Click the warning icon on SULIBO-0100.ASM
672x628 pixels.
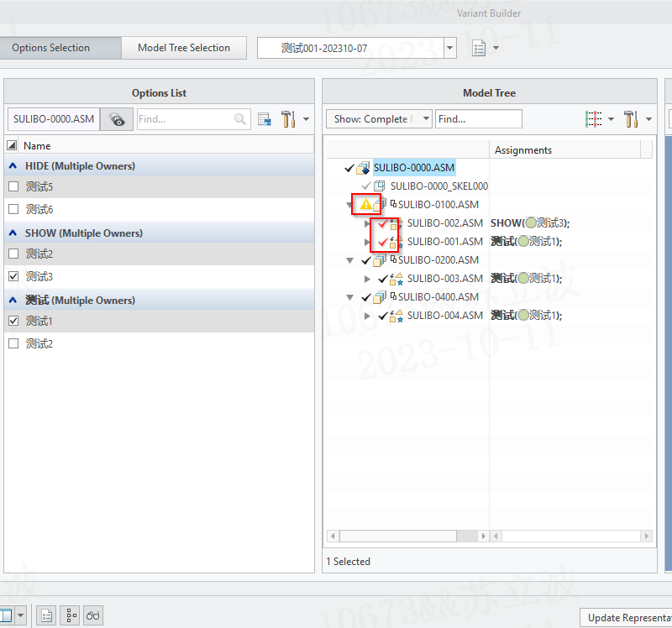[x=367, y=204]
